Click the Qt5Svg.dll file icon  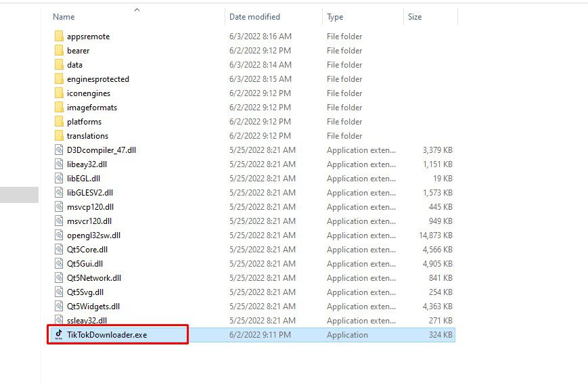pos(59,292)
